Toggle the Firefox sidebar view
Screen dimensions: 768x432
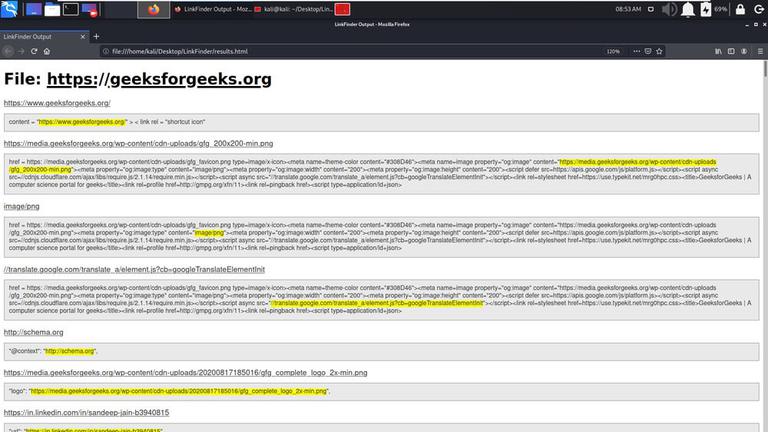(x=731, y=51)
